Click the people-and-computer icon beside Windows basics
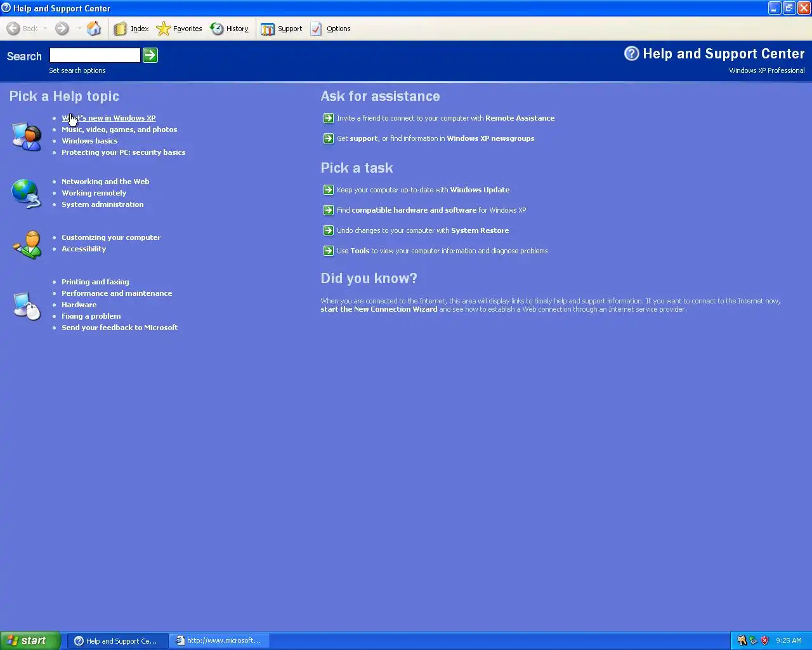The width and height of the screenshot is (812, 650). 27,136
